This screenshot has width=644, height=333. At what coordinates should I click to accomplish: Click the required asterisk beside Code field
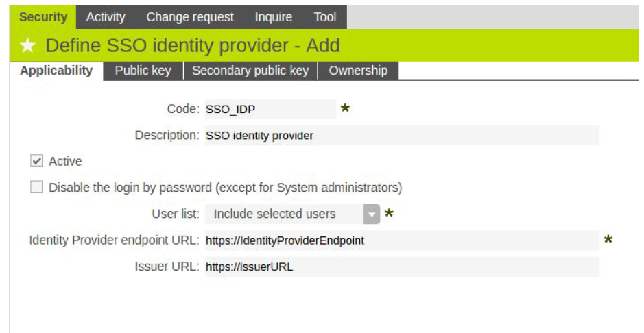coord(345,109)
